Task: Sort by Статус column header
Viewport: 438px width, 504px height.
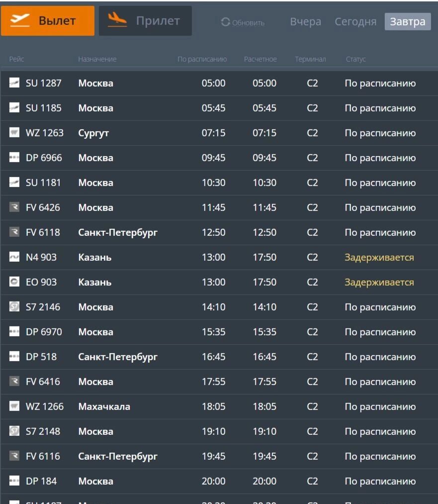Action: tap(355, 59)
